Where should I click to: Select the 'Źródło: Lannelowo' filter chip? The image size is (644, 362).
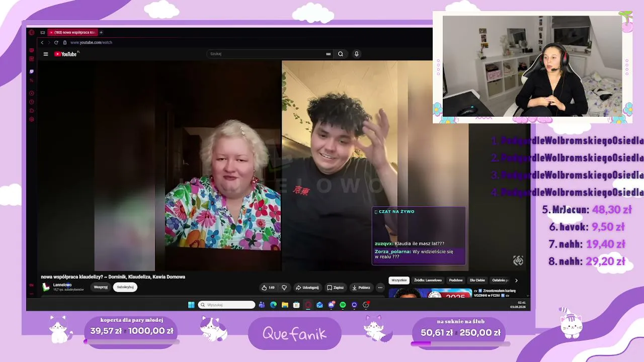coord(428,280)
